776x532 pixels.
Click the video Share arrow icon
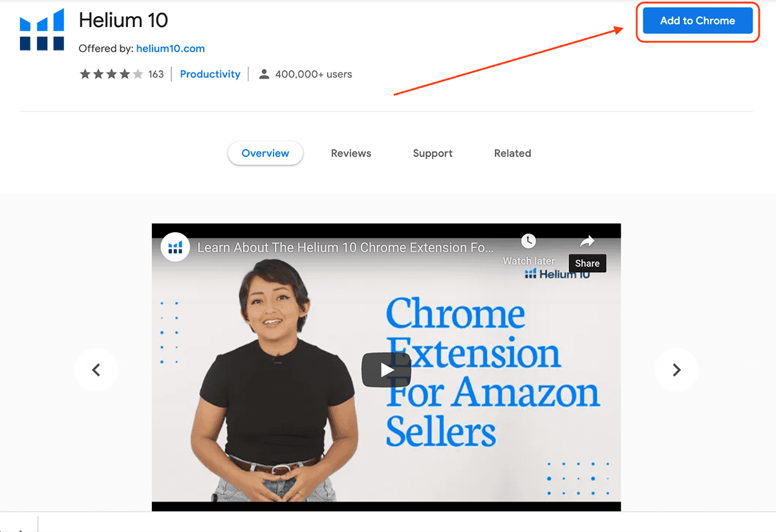(587, 241)
